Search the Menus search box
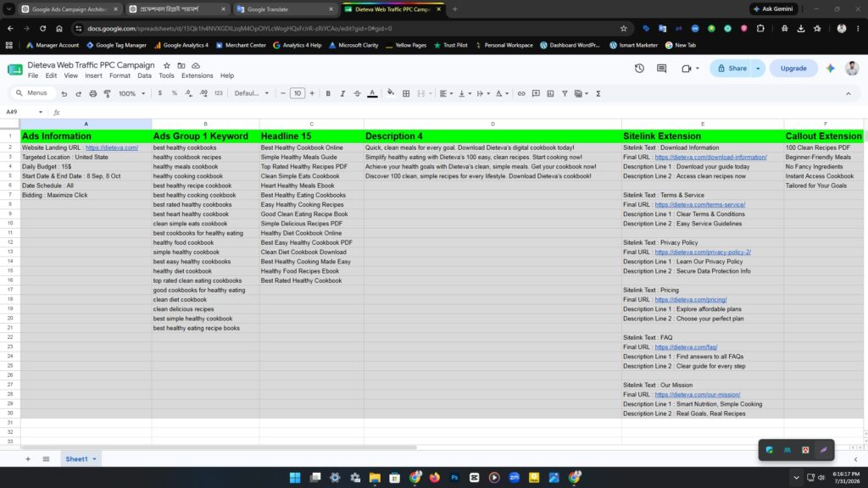This screenshot has height=488, width=868. 32,93
